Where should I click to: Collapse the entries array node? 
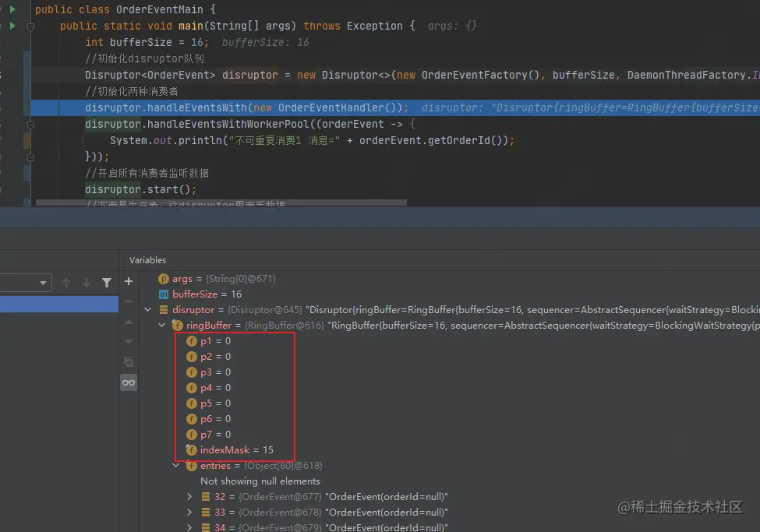click(x=176, y=465)
